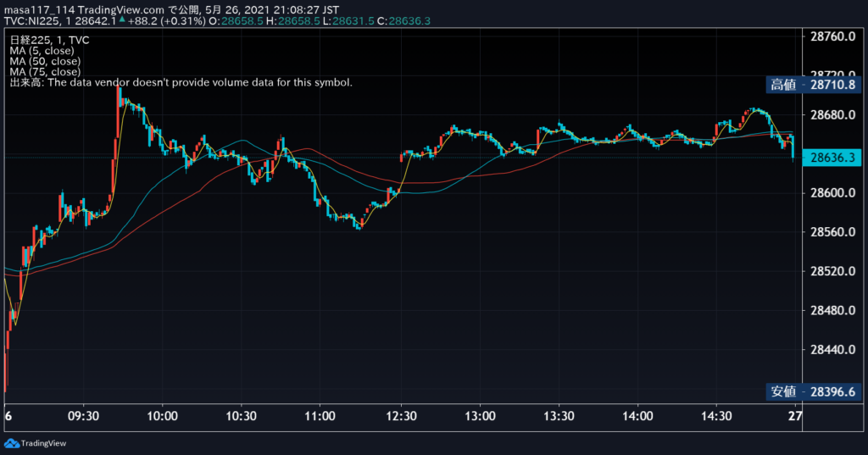The width and height of the screenshot is (868, 455).
Task: Click the 28680.0 price axis value
Action: point(832,115)
